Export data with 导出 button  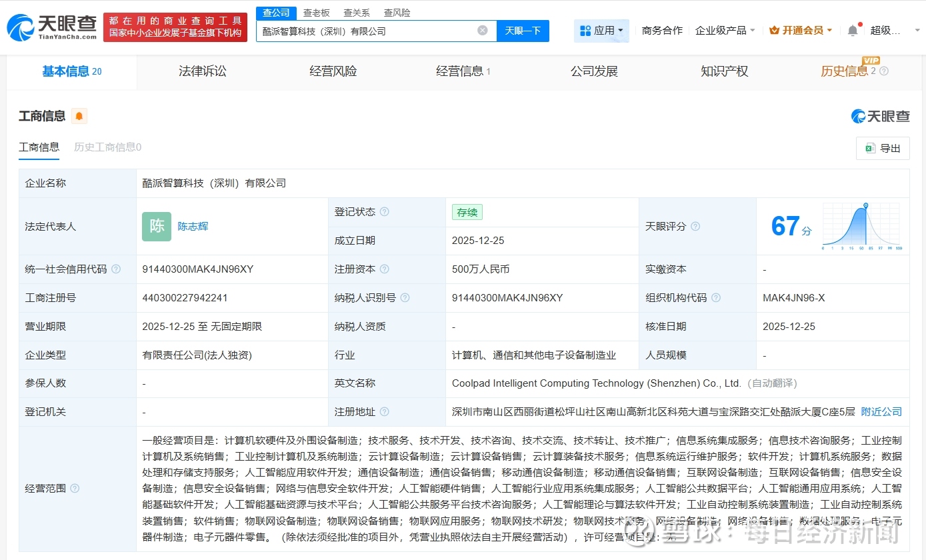[882, 148]
